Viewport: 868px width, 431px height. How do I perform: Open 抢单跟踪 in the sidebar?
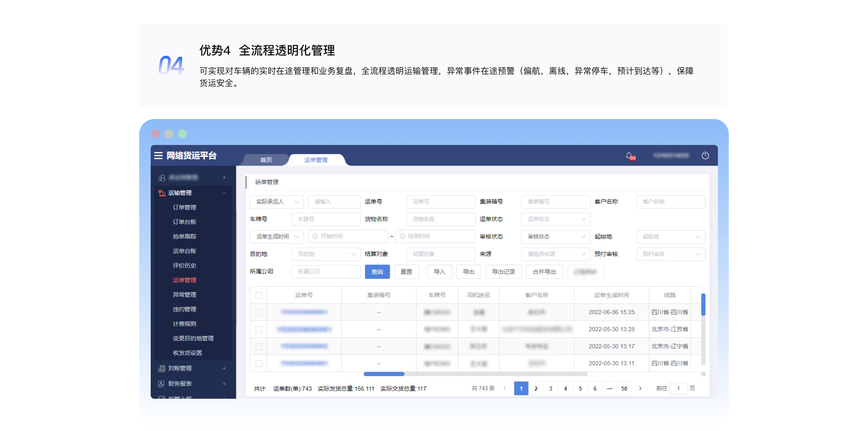point(184,236)
